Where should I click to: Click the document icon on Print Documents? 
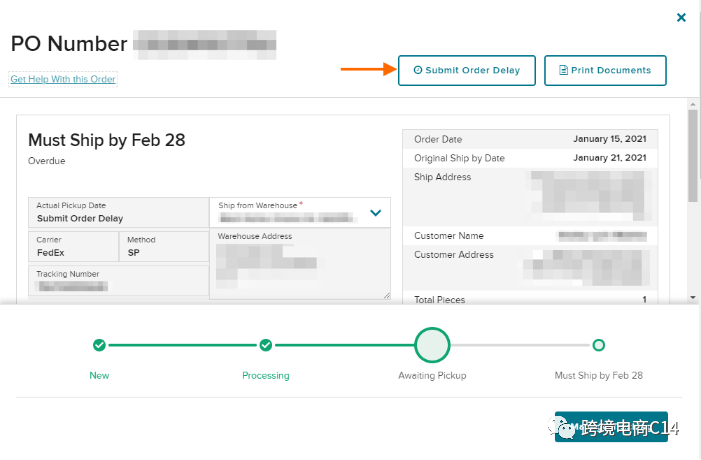coord(563,71)
